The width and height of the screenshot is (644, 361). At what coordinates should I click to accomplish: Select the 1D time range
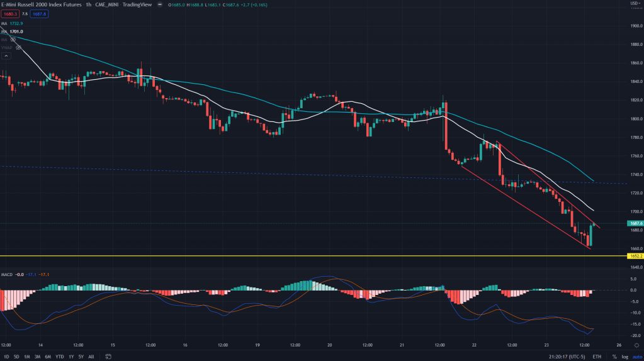[x=6, y=356]
